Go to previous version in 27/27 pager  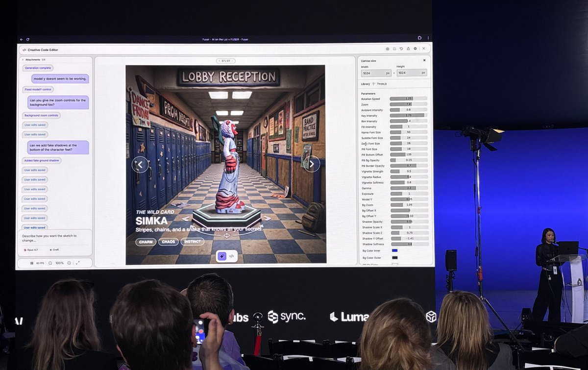(x=219, y=61)
